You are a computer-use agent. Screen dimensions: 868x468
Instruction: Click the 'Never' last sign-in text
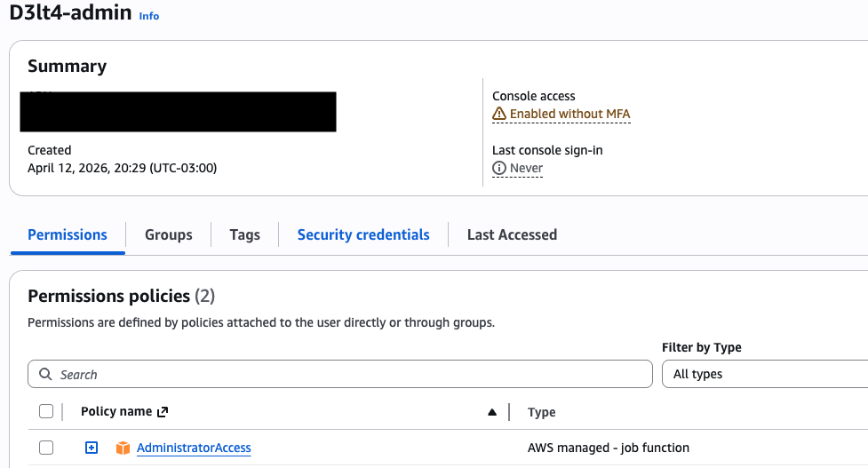click(x=526, y=168)
